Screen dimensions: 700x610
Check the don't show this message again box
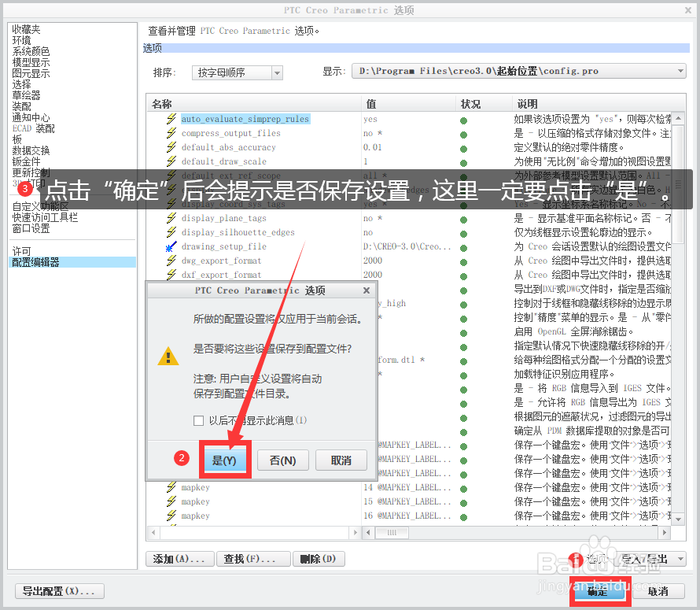(199, 420)
